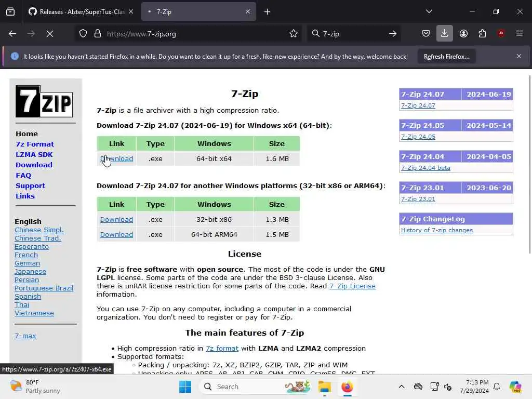Open the 7-max link
This screenshot has height=399, width=532.
pyautogui.click(x=25, y=336)
